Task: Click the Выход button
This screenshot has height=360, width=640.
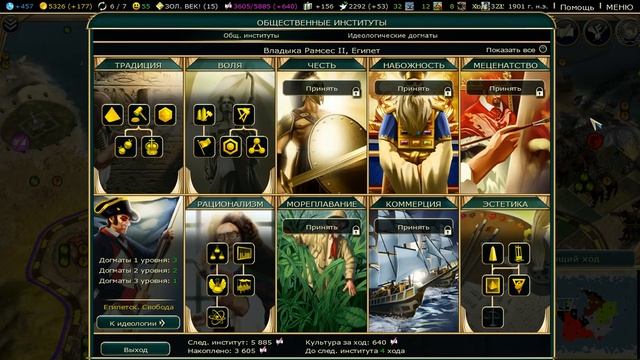Action: click(x=136, y=349)
